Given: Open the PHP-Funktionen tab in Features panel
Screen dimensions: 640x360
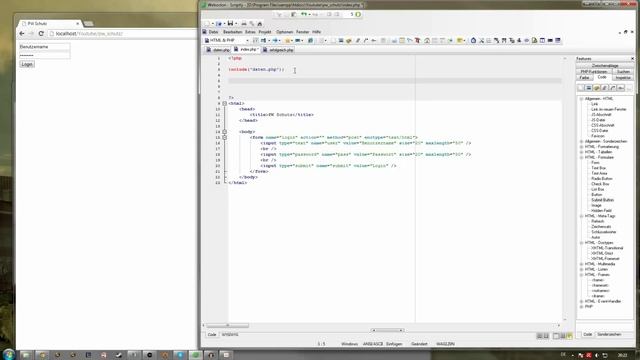Looking at the screenshot, I should (x=594, y=71).
